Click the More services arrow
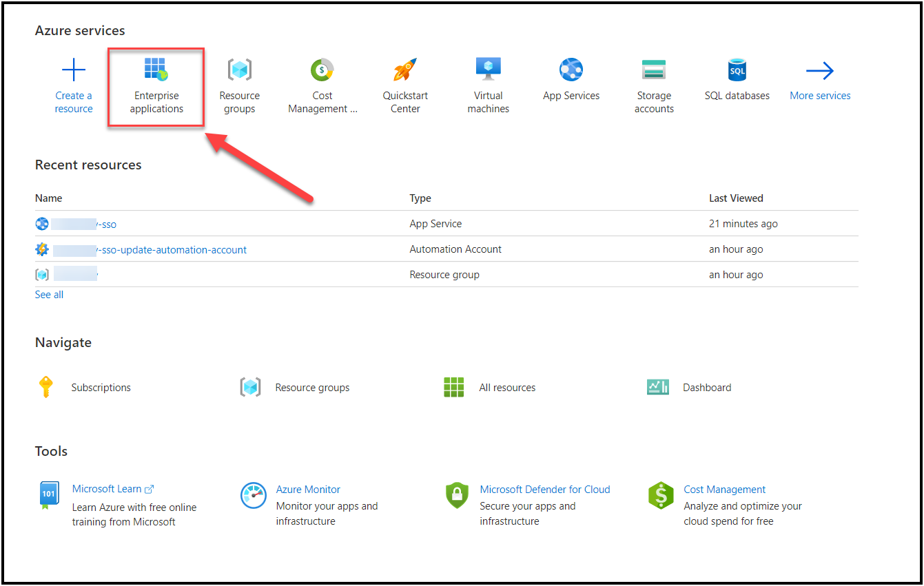The image size is (924, 586). (820, 70)
